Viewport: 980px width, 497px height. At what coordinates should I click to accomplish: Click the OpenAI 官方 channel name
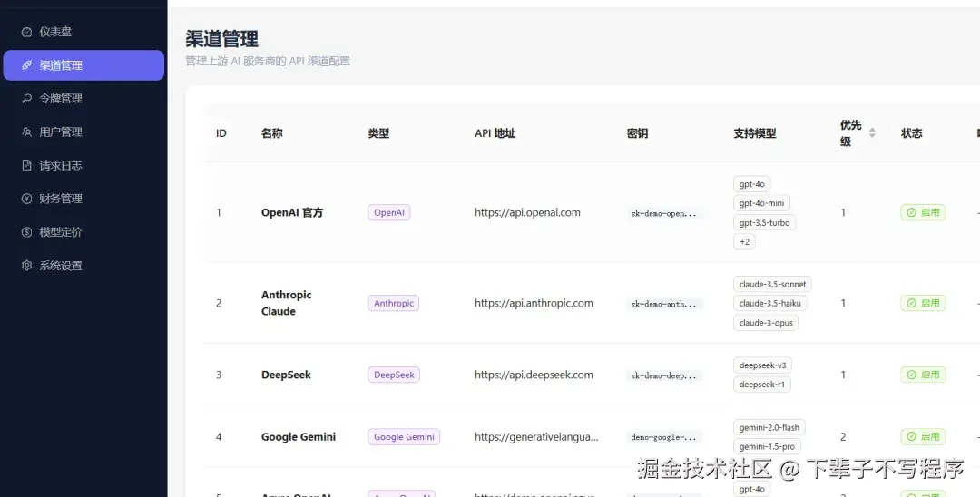292,212
